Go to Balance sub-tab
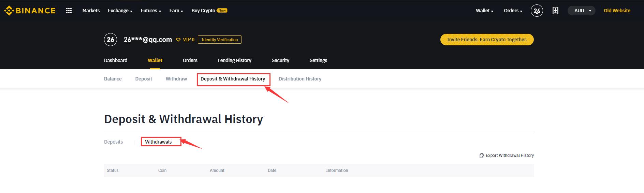The width and height of the screenshot is (644, 193). pyautogui.click(x=113, y=79)
